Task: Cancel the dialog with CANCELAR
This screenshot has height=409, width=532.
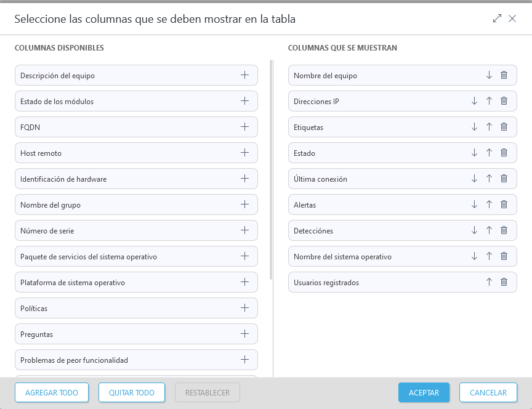Action: coord(488,392)
